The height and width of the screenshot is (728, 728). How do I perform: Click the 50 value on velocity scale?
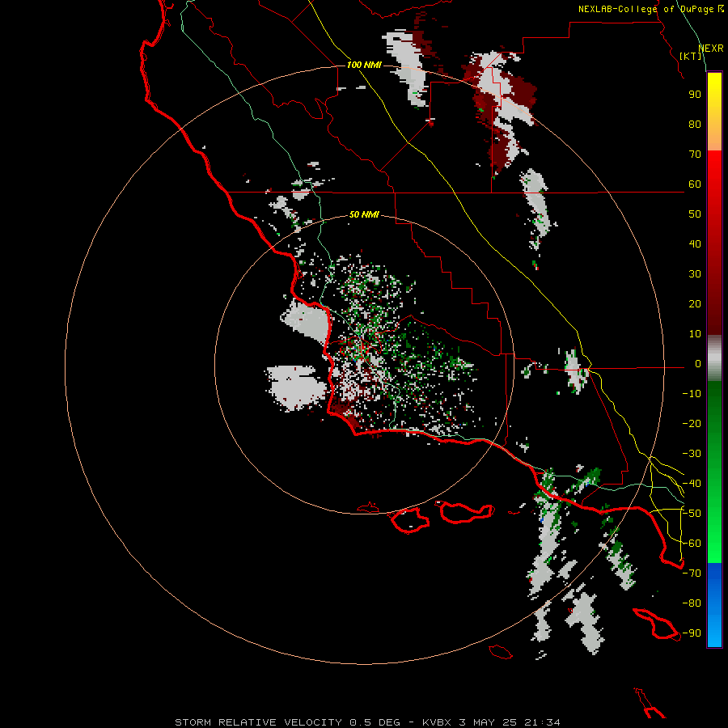[695, 214]
